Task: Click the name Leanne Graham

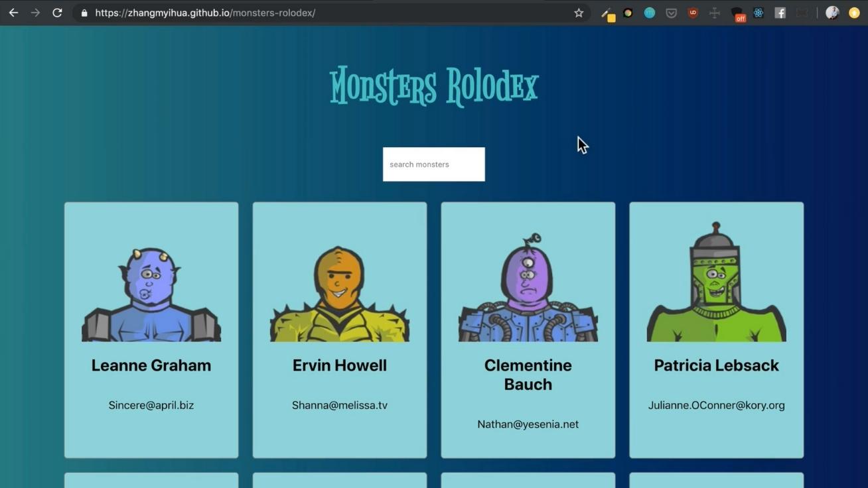Action: [x=151, y=365]
